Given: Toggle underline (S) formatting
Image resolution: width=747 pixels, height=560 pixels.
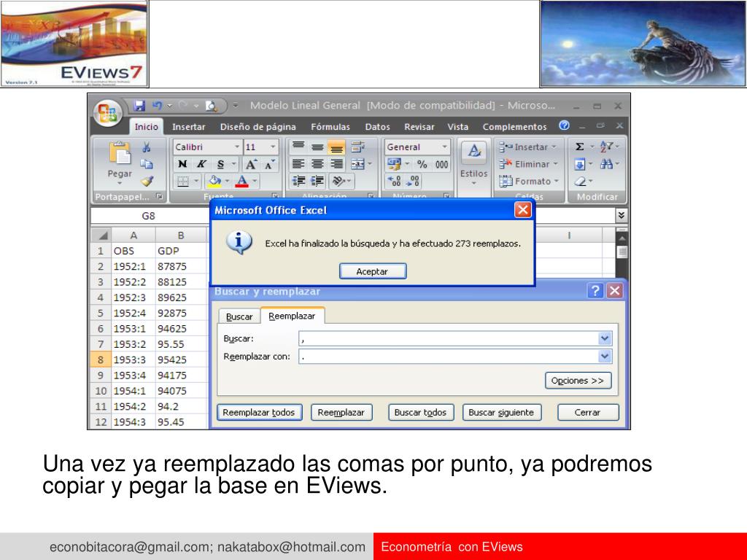Looking at the screenshot, I should [220, 164].
